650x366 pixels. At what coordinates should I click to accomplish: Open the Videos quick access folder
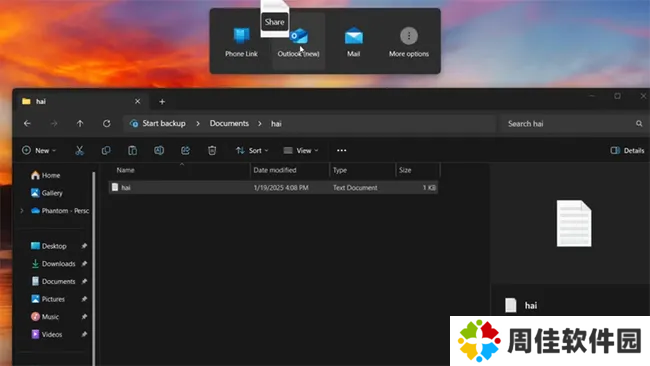[x=46, y=334]
